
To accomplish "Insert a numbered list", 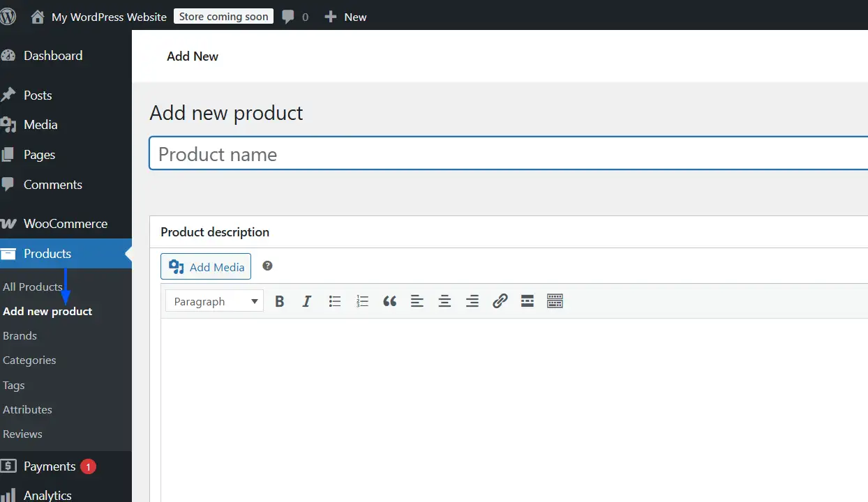I will [x=362, y=301].
